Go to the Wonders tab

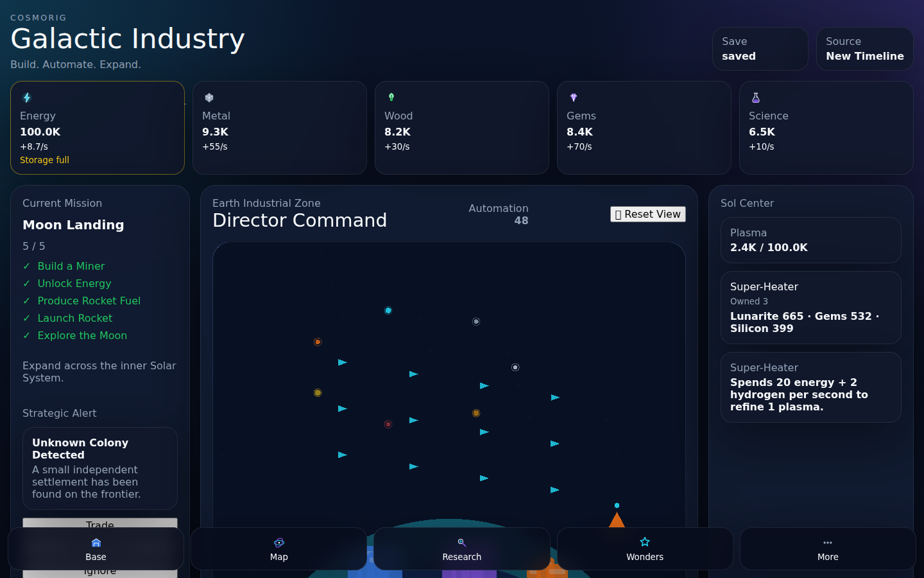pyautogui.click(x=645, y=549)
